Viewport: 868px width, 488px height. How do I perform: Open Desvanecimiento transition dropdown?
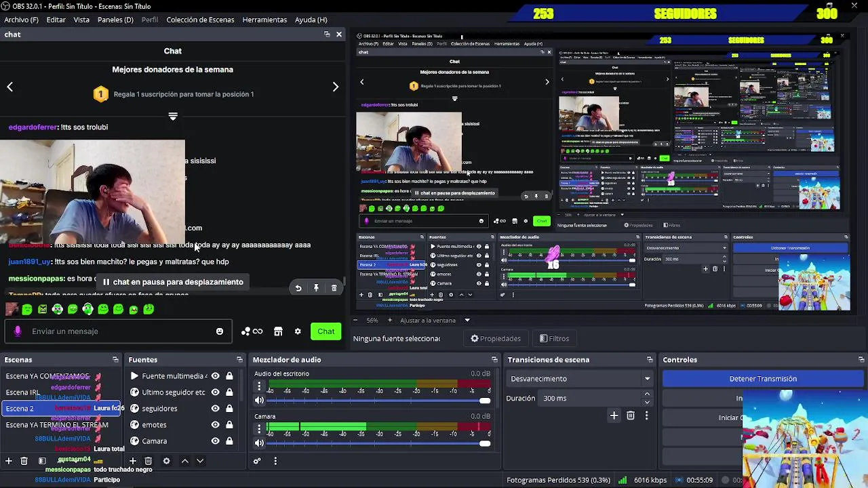580,379
